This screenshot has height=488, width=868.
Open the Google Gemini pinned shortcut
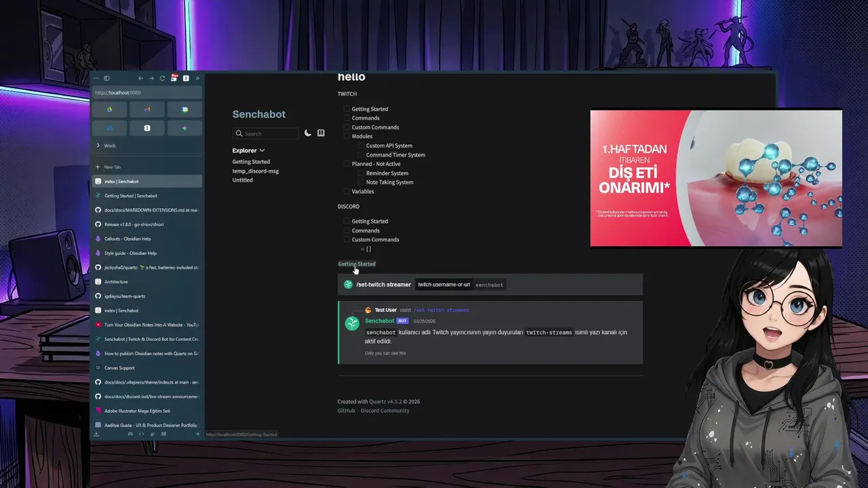(185, 128)
